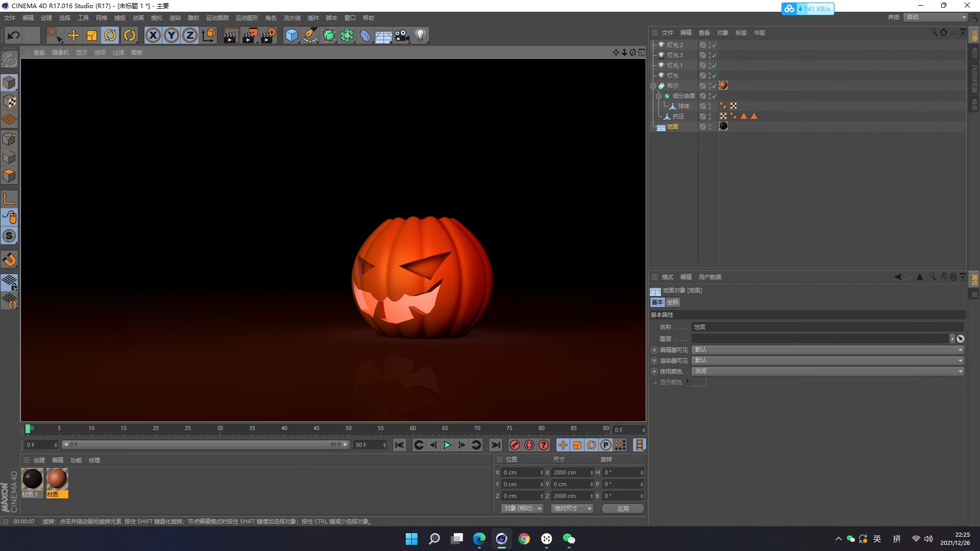The image size is (980, 551).
Task: Open the array modeling objects icon
Action: 347,35
